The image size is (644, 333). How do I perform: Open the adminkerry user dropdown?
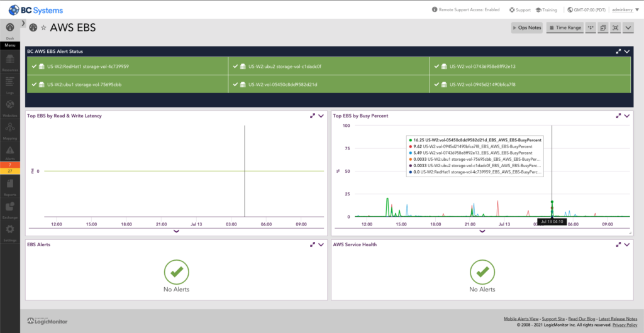625,9
